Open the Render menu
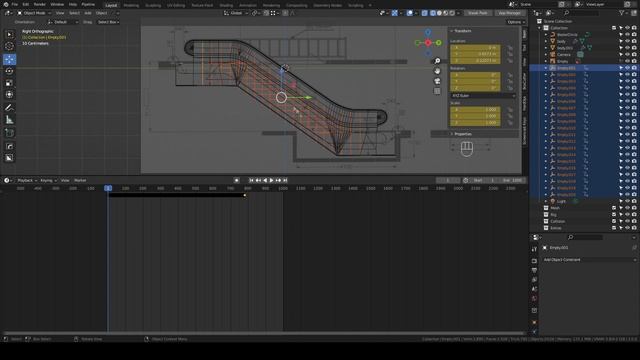Image resolution: width=640 pixels, height=360 pixels. [x=40, y=4]
